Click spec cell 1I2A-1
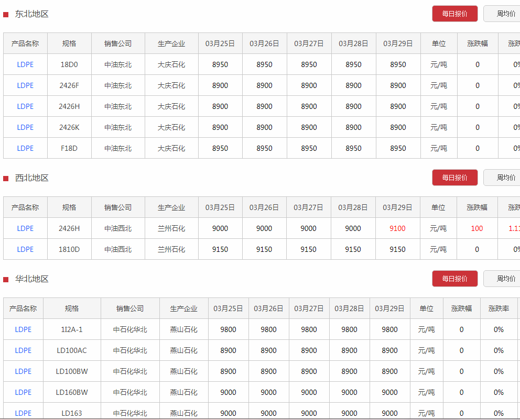The height and width of the screenshot is (420, 520). [72, 329]
